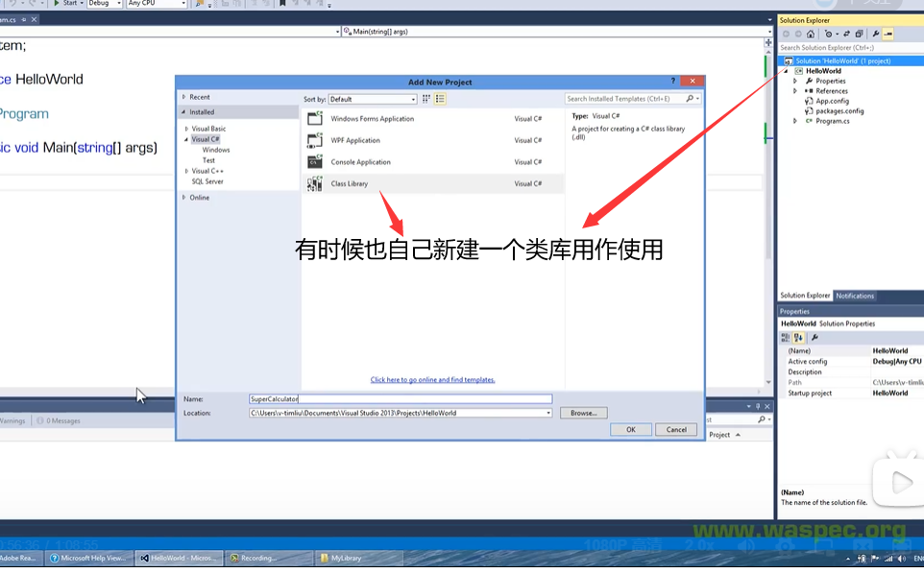Select packages.config in Solution Explorer
Viewport: 924px width, 573px height.
(x=839, y=111)
